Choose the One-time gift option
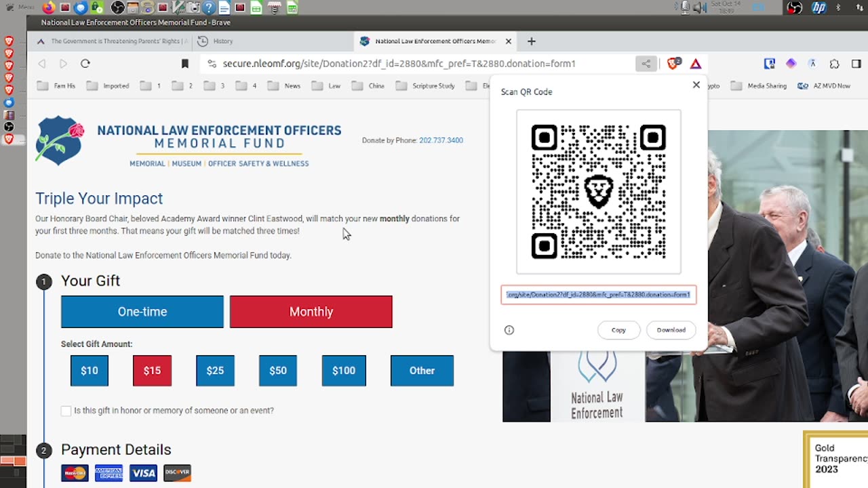868x488 pixels. (142, 312)
